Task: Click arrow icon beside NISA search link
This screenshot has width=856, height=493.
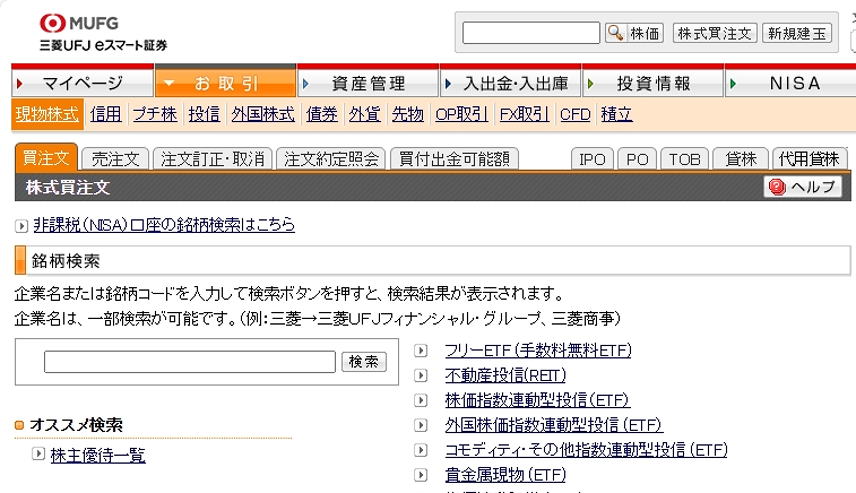Action: [22, 225]
